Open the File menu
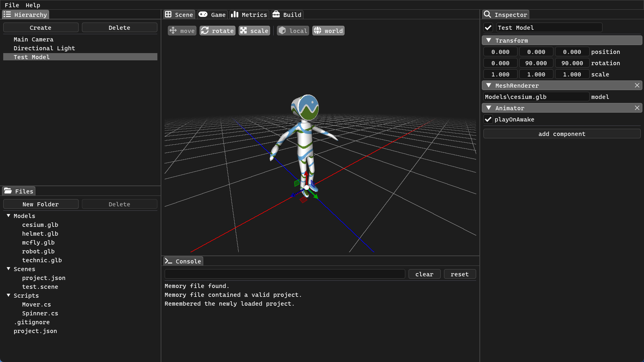This screenshot has height=362, width=644. coord(11,5)
